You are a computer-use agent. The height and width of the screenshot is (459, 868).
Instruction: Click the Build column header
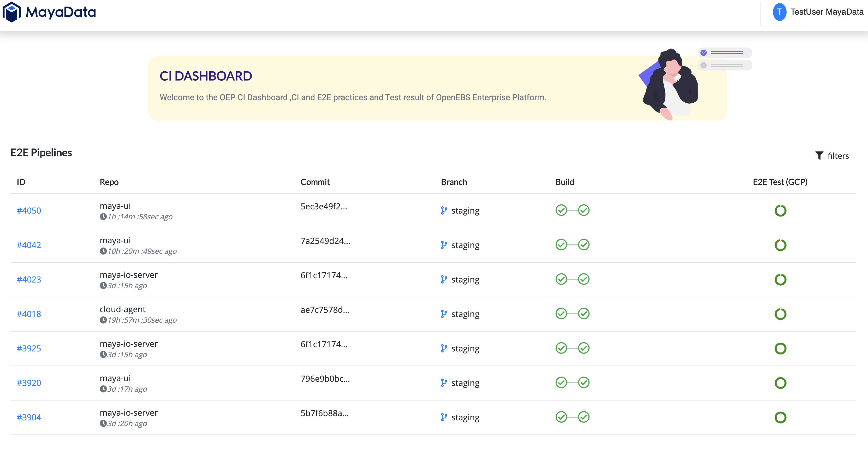coord(564,182)
